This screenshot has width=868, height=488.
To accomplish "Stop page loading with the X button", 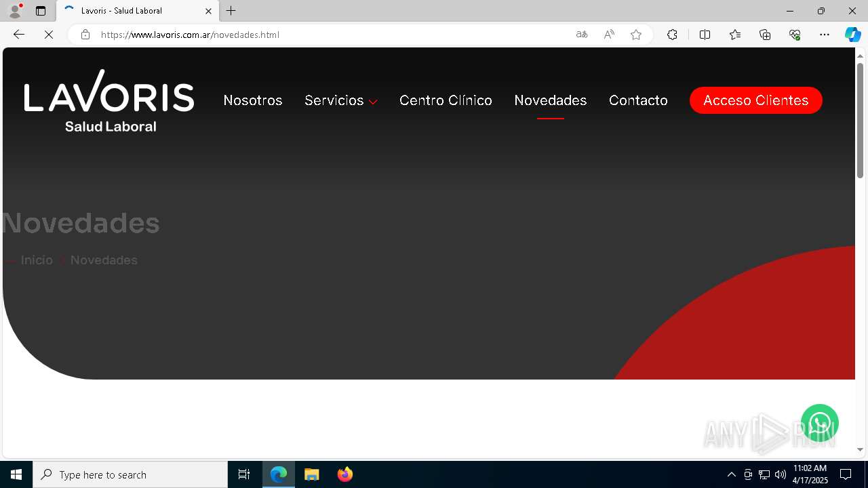I will pyautogui.click(x=49, y=35).
